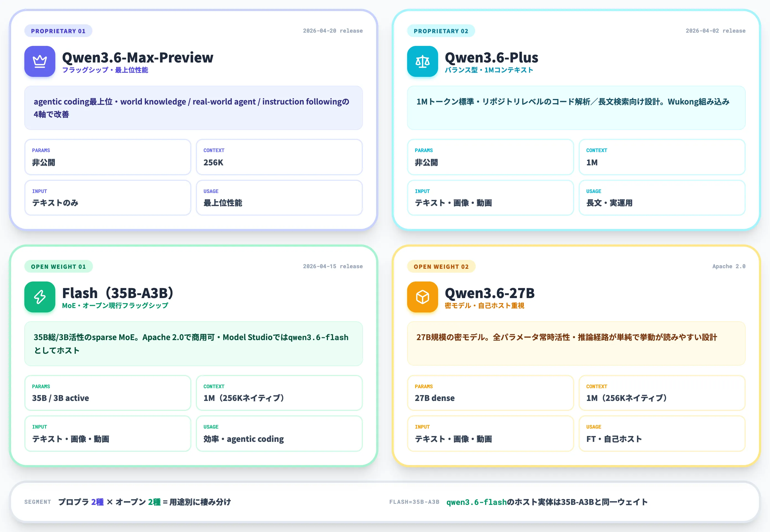
Task: Click INPUT テキスト・画像・動画 in Flash card
Action: tap(108, 434)
